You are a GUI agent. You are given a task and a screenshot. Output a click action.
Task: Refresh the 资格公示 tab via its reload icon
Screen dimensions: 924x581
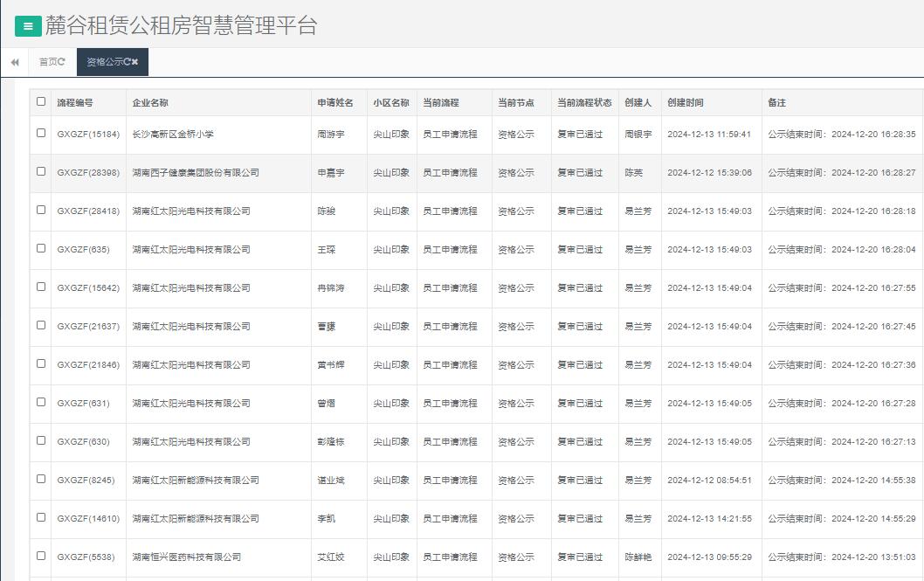(128, 62)
